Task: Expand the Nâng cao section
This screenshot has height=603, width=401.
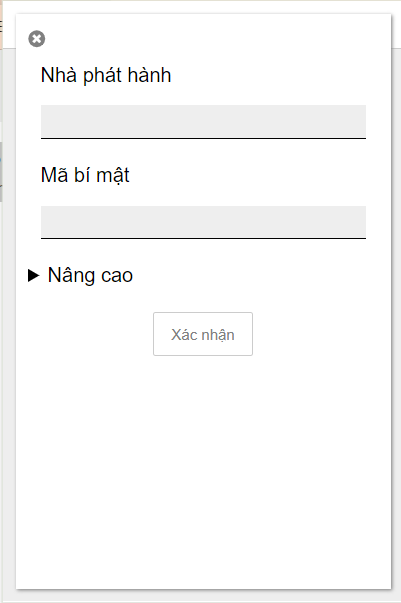Action: point(81,275)
